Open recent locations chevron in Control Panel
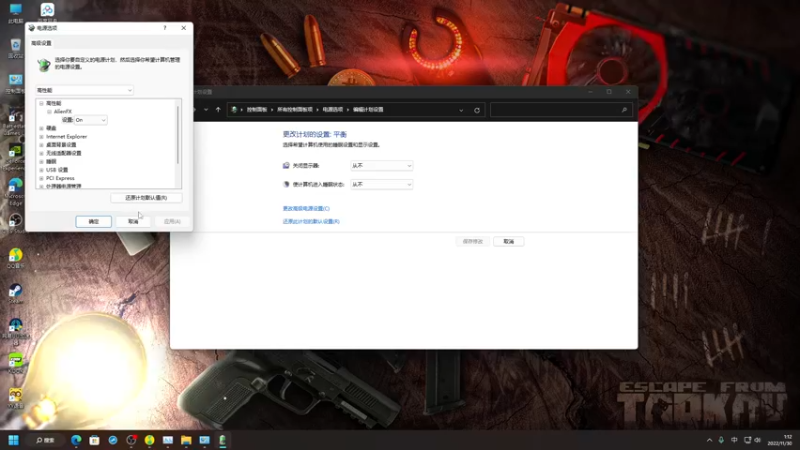This screenshot has height=450, width=800. coord(206,110)
